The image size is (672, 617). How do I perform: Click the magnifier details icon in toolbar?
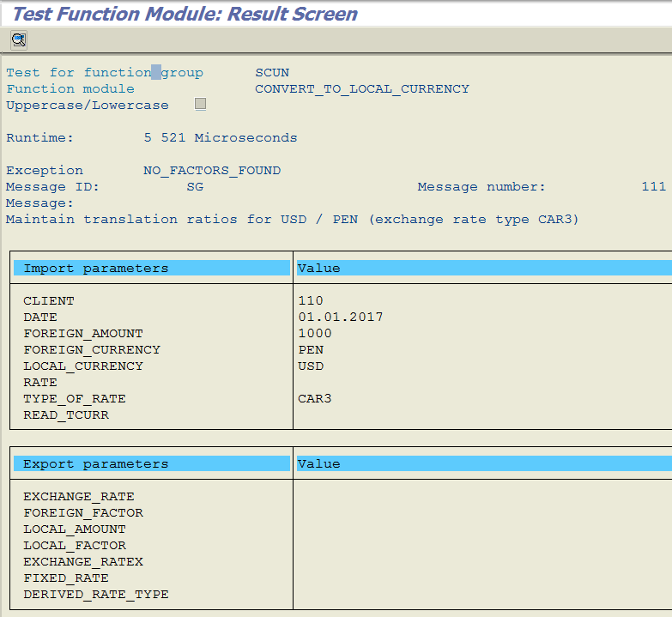(x=18, y=39)
